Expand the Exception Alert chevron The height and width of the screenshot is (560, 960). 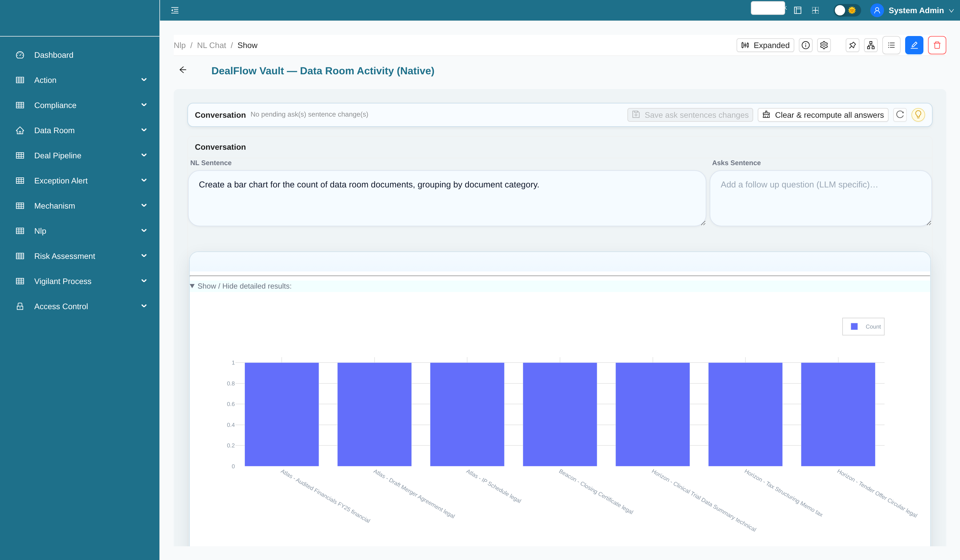[144, 180]
